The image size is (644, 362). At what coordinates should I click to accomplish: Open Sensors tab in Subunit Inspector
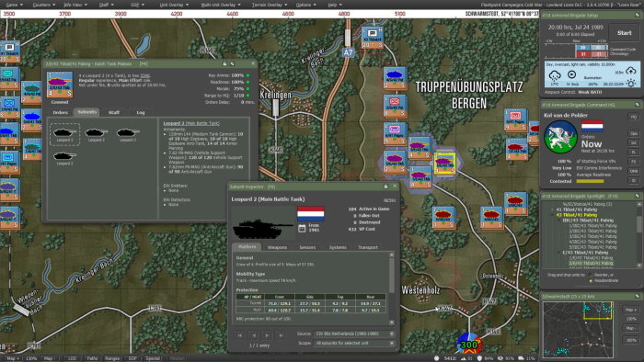[307, 247]
